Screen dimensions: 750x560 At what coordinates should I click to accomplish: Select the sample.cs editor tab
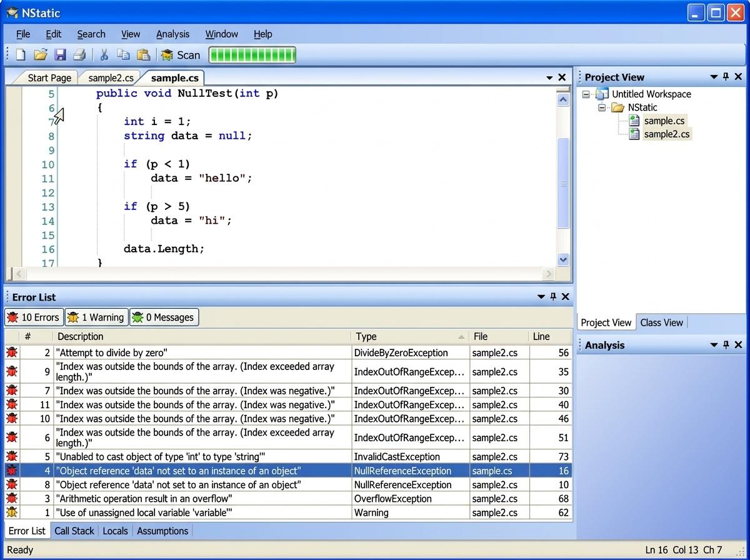(174, 77)
